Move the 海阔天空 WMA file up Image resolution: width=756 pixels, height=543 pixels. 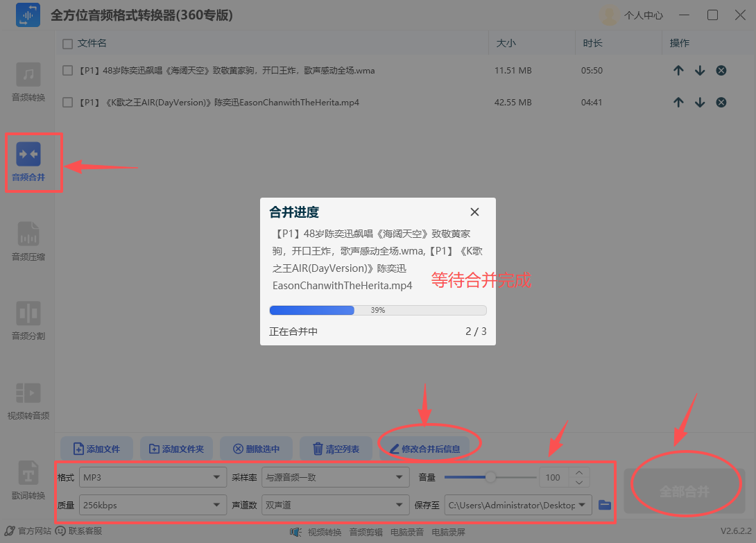click(x=678, y=70)
